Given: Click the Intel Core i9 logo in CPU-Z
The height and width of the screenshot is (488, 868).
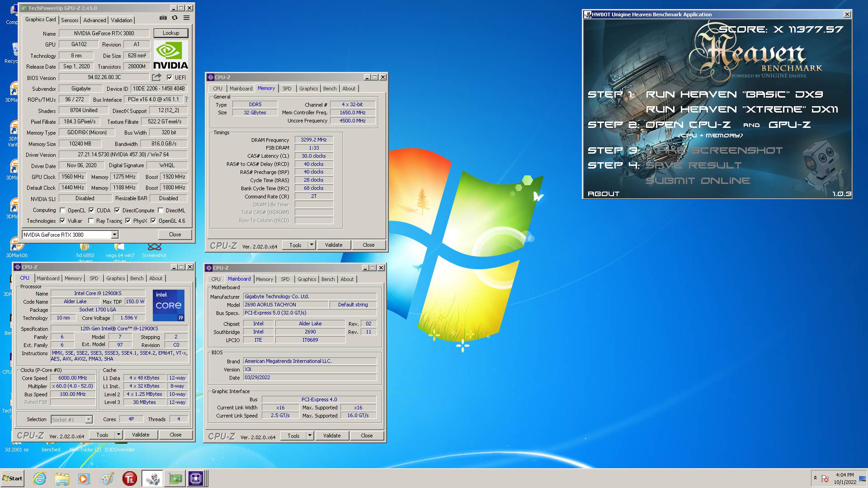Looking at the screenshot, I should 169,305.
